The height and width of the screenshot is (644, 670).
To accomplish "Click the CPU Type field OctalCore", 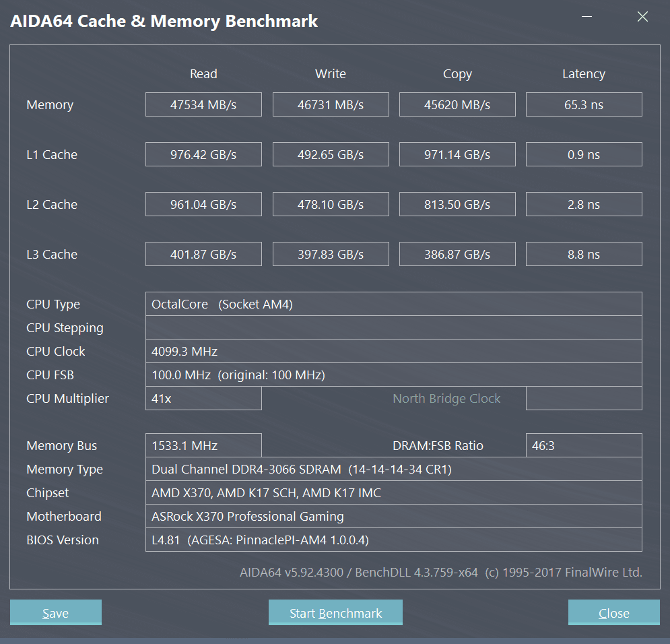I will (x=393, y=304).
